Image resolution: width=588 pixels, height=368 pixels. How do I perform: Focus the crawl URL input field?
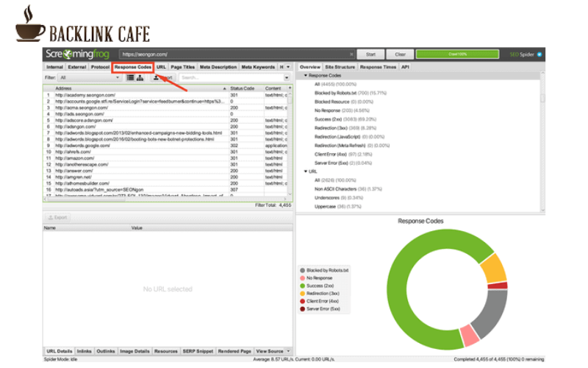point(236,54)
